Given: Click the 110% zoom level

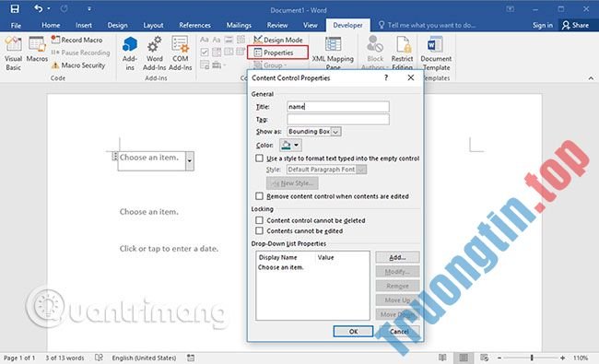Looking at the screenshot, I should (x=581, y=358).
